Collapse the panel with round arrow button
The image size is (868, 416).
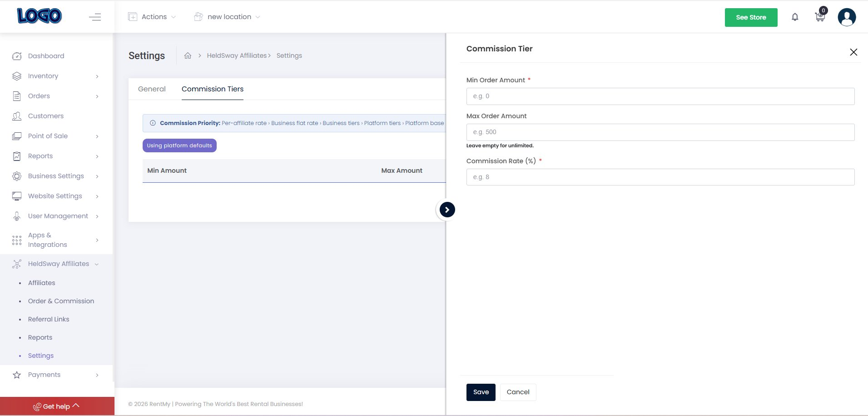click(447, 210)
